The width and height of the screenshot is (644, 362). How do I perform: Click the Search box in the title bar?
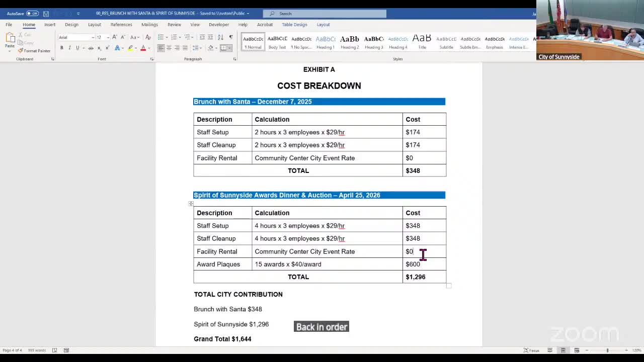[x=325, y=14]
